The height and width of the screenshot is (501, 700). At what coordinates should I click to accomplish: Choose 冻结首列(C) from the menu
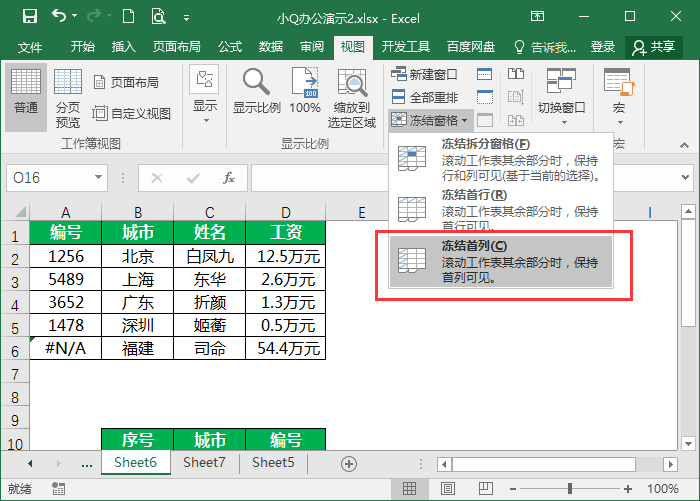(x=501, y=261)
